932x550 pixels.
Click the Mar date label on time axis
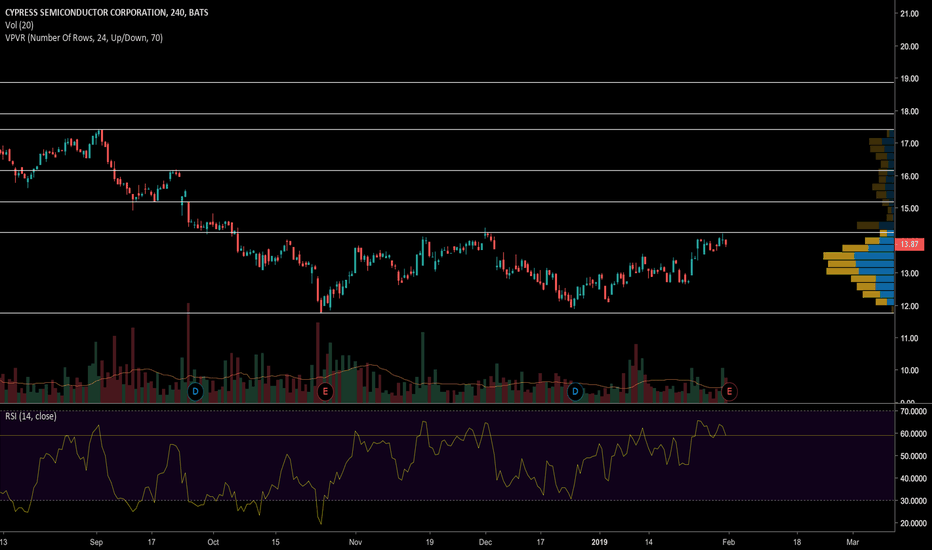(x=853, y=542)
